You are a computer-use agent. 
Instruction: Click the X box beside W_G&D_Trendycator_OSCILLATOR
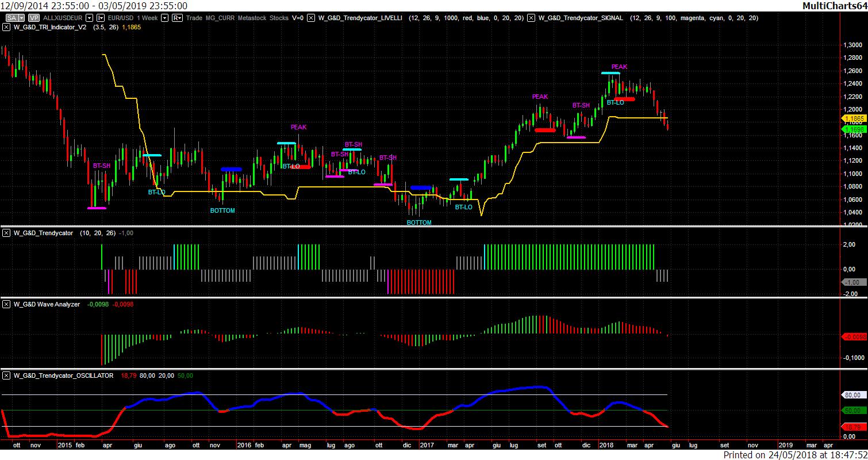coord(6,375)
